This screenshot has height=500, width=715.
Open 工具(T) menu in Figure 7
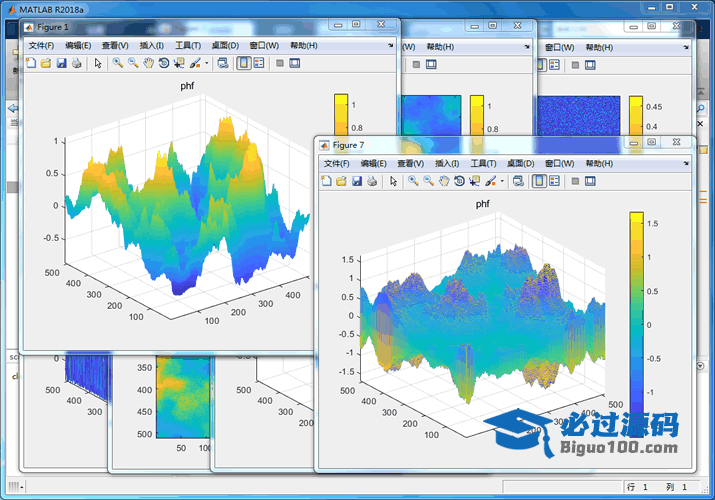click(x=483, y=164)
